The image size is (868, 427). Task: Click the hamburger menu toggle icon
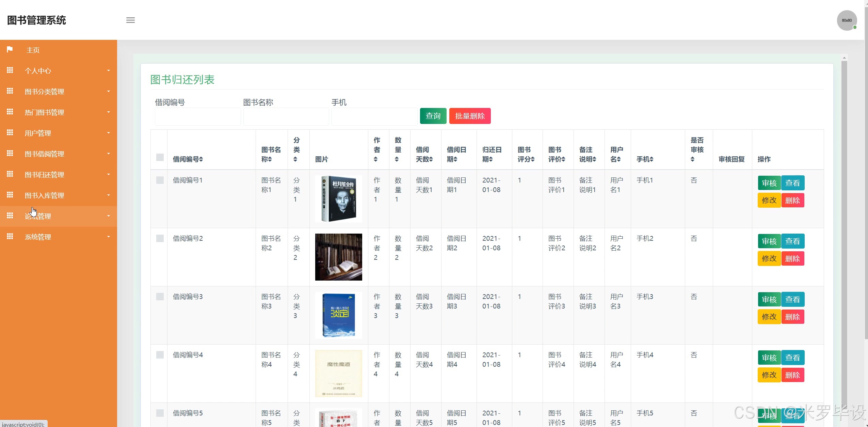pyautogui.click(x=130, y=20)
